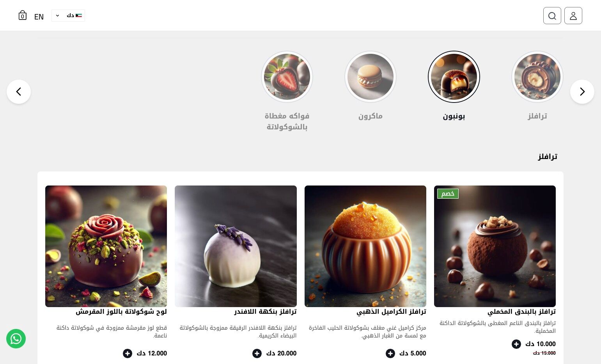Add ترافلز بالبندق المخملي to cart with plus icon

click(x=516, y=344)
